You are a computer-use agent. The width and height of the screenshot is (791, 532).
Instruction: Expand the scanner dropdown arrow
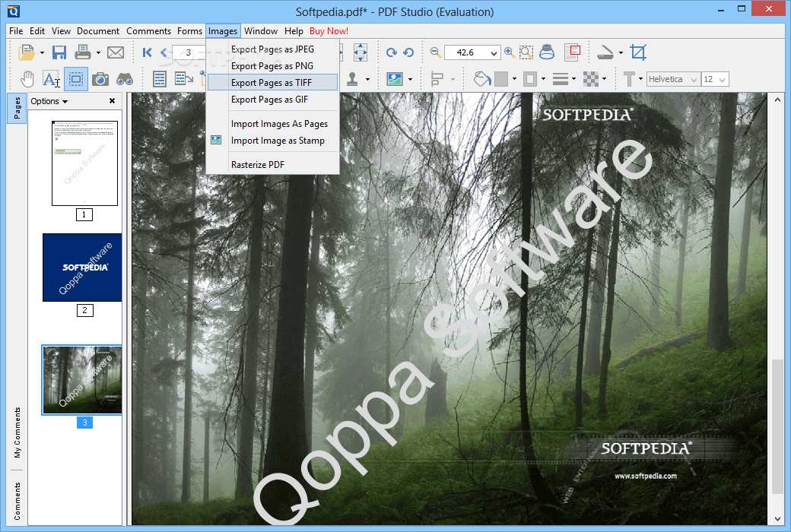(x=621, y=53)
